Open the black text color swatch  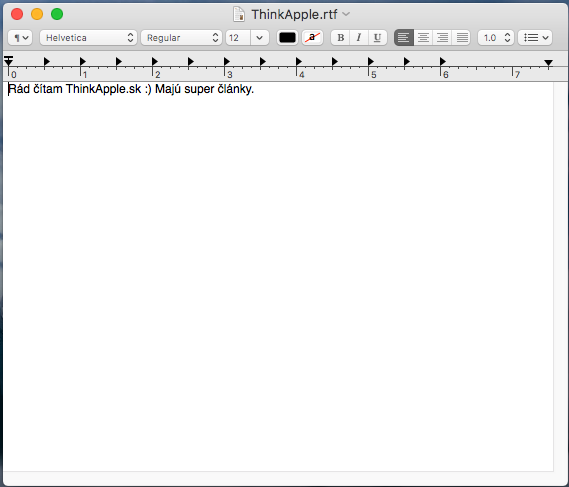[287, 38]
